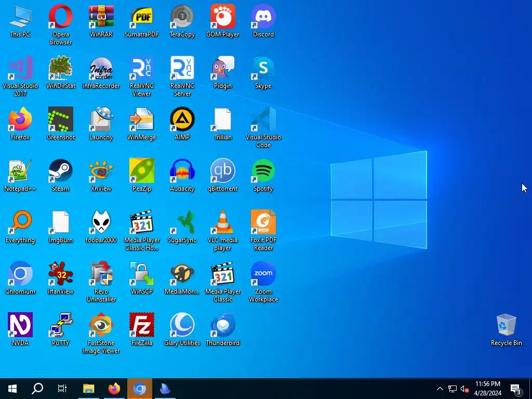Select the Revo Uninstaller shortcut
532x399 pixels.
pyautogui.click(x=101, y=282)
